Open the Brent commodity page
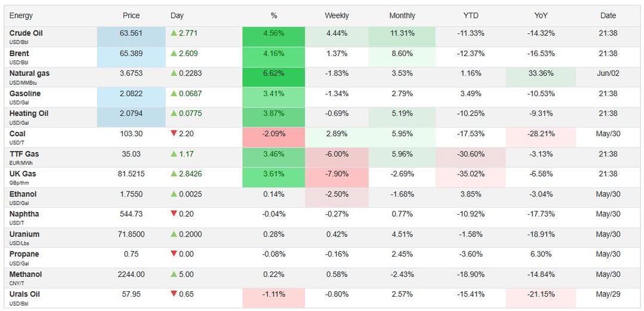 (x=19, y=54)
